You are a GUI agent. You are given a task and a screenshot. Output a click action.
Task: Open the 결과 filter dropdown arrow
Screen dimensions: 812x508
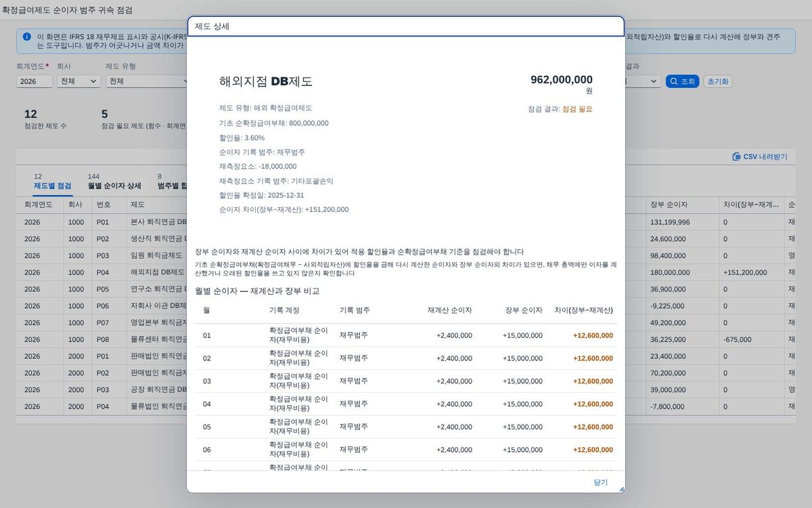(x=654, y=81)
